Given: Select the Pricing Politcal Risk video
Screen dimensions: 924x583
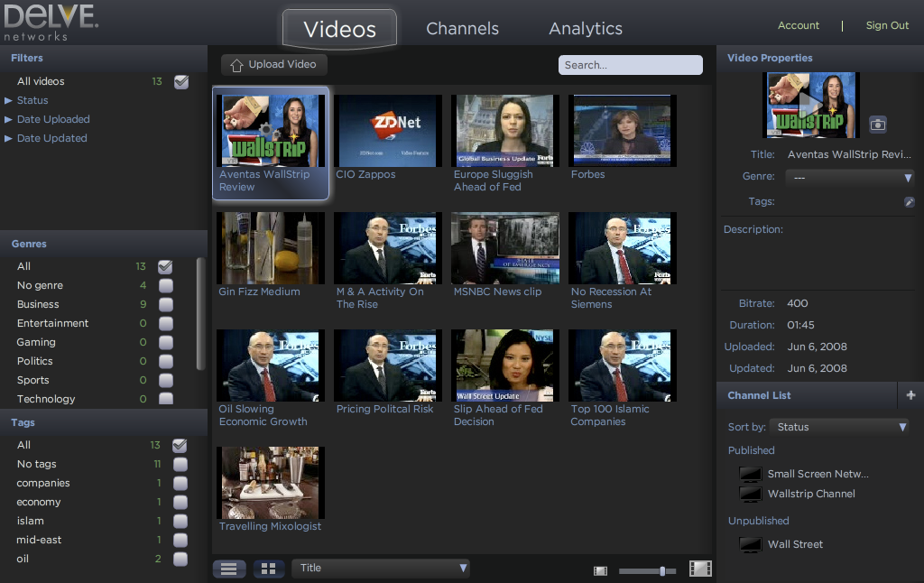Looking at the screenshot, I should click(x=388, y=366).
